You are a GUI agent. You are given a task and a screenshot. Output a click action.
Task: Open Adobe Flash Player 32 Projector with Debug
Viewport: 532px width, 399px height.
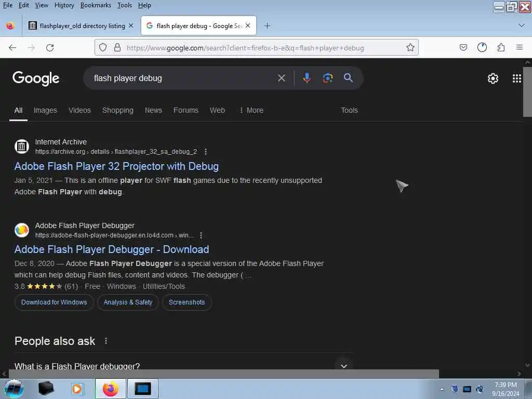point(116,166)
